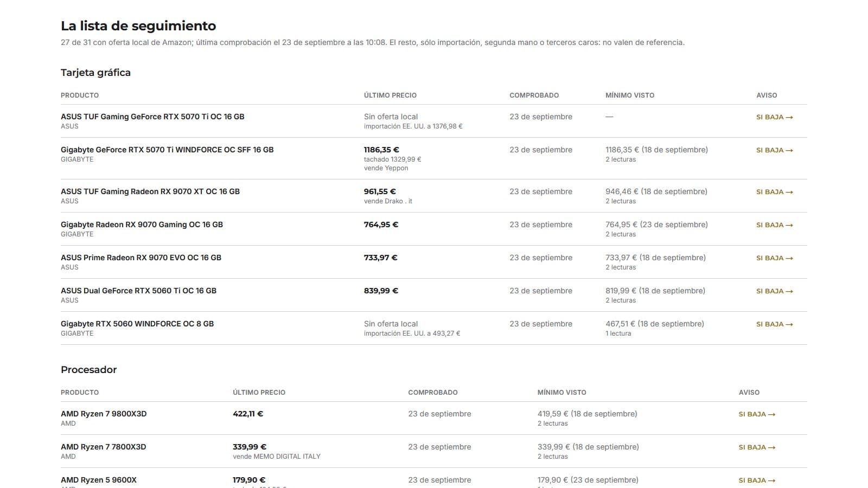Click '1 lectura' under Gigabyte RTX 5060 row

click(618, 333)
